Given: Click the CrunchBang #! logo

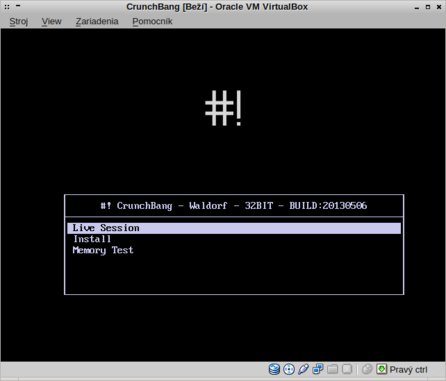Looking at the screenshot, I should coord(223,109).
